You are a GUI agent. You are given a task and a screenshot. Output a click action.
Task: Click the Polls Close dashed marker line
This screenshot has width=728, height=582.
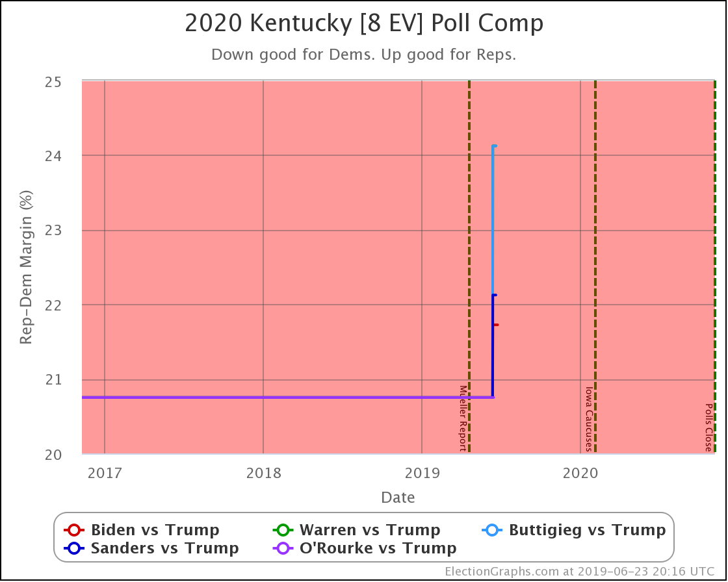714,267
